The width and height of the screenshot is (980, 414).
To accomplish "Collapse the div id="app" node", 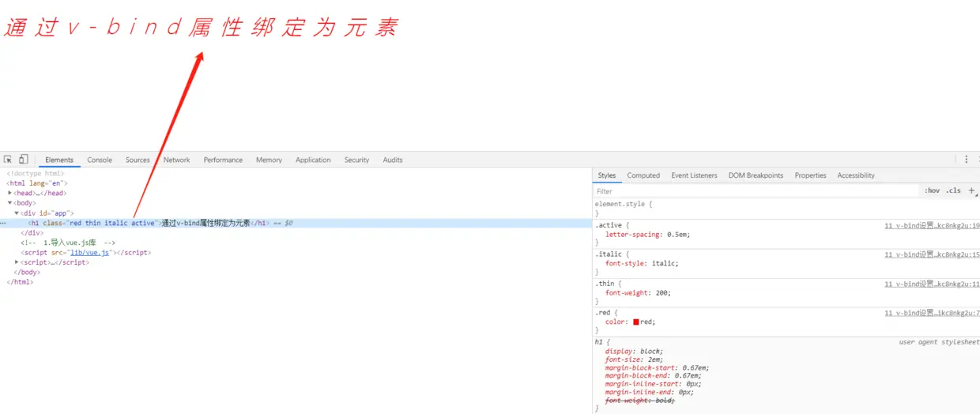I will 17,213.
